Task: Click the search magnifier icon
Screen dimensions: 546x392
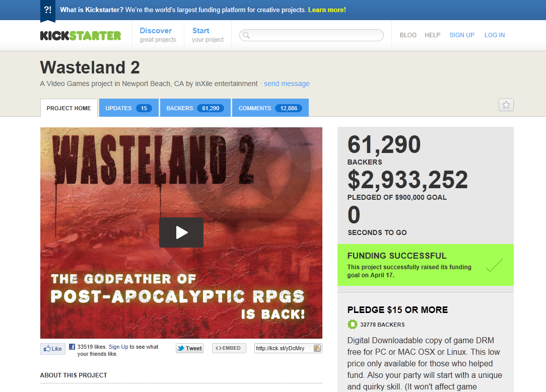Action: point(246,35)
